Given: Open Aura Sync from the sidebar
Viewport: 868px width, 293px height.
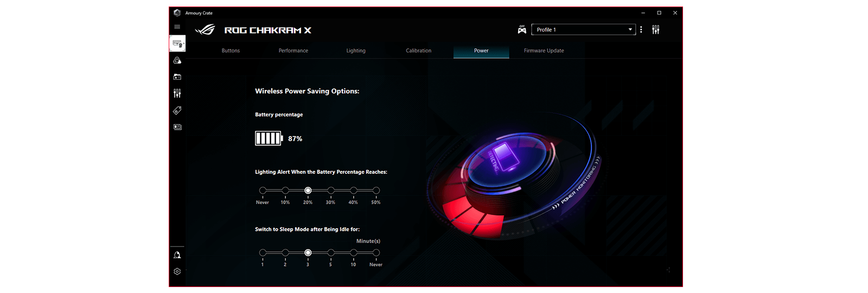Looking at the screenshot, I should tap(177, 61).
